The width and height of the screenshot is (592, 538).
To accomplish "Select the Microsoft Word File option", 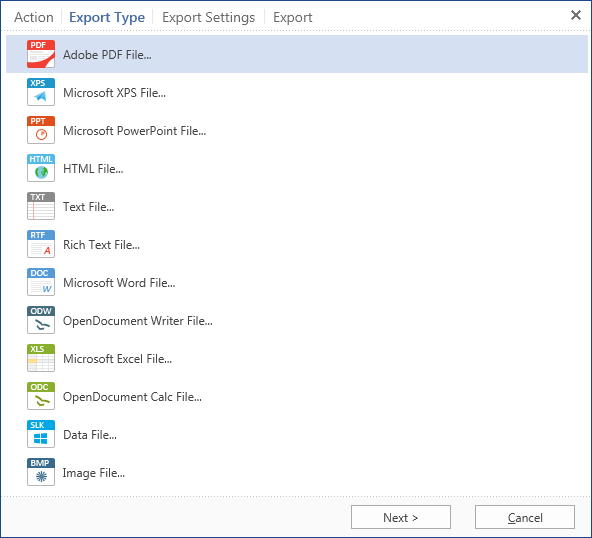I will [297, 282].
